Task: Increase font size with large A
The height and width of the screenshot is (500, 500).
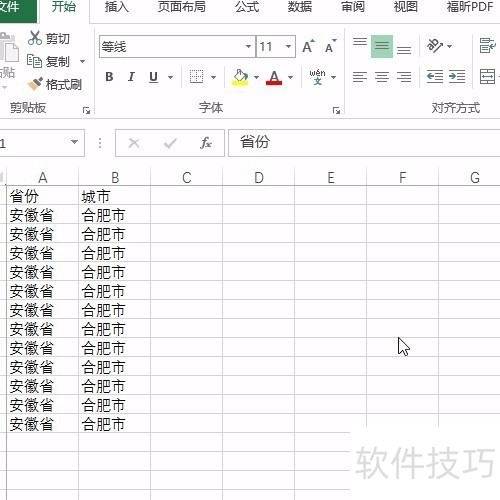Action: [308, 46]
